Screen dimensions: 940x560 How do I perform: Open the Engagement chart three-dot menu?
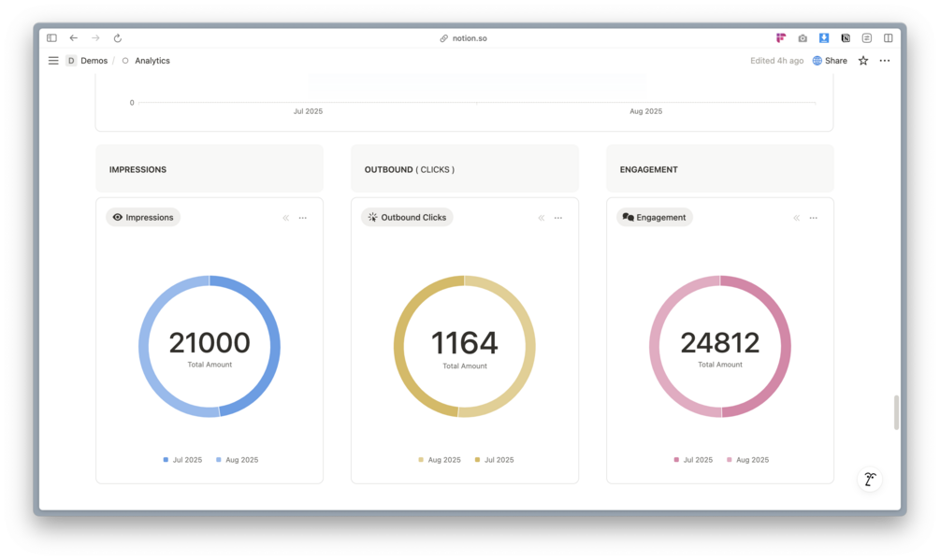click(814, 218)
